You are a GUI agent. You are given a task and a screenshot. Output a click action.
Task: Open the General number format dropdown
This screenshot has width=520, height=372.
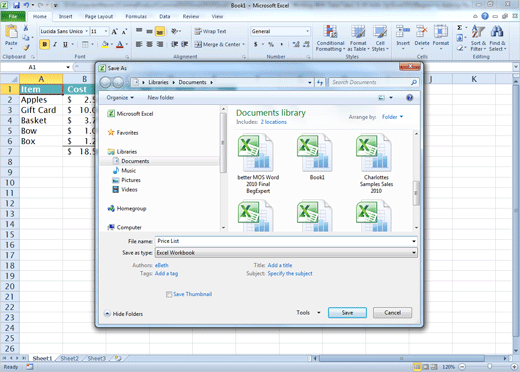tap(307, 31)
